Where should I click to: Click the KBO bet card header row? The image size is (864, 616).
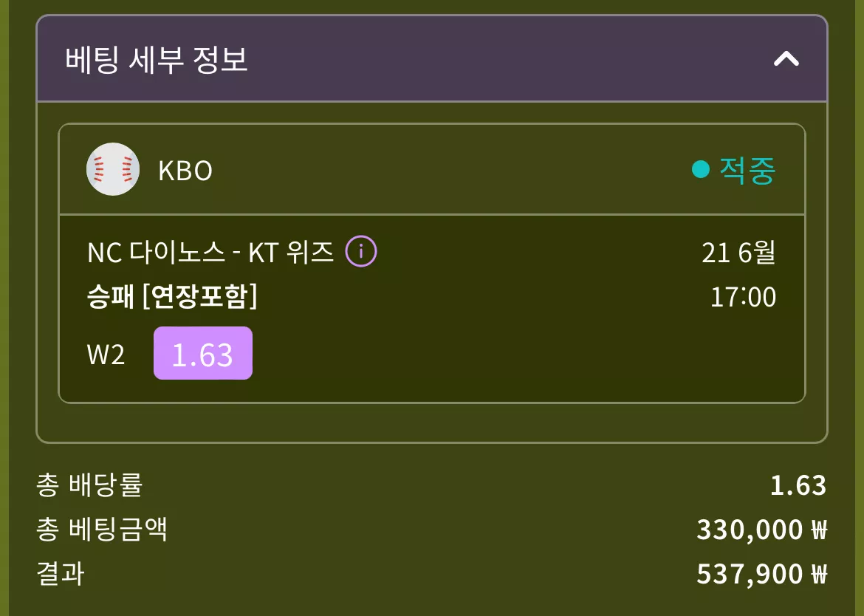(432, 169)
